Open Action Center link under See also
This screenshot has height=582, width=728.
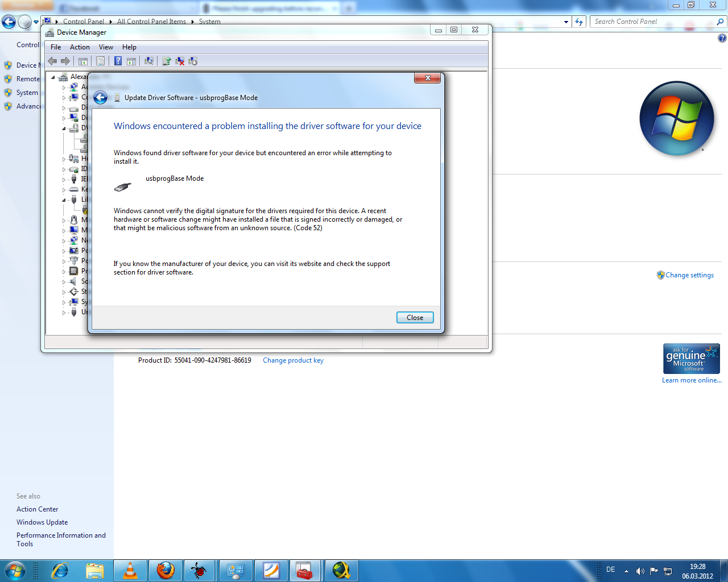[x=38, y=509]
